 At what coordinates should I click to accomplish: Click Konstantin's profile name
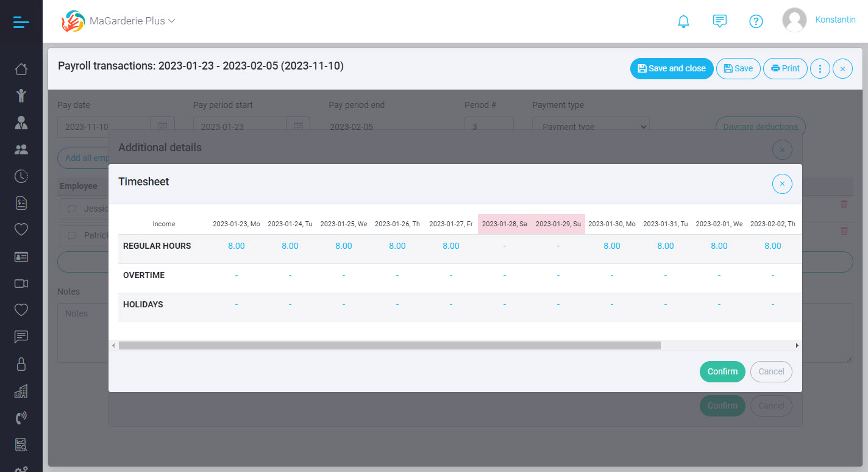[836, 20]
